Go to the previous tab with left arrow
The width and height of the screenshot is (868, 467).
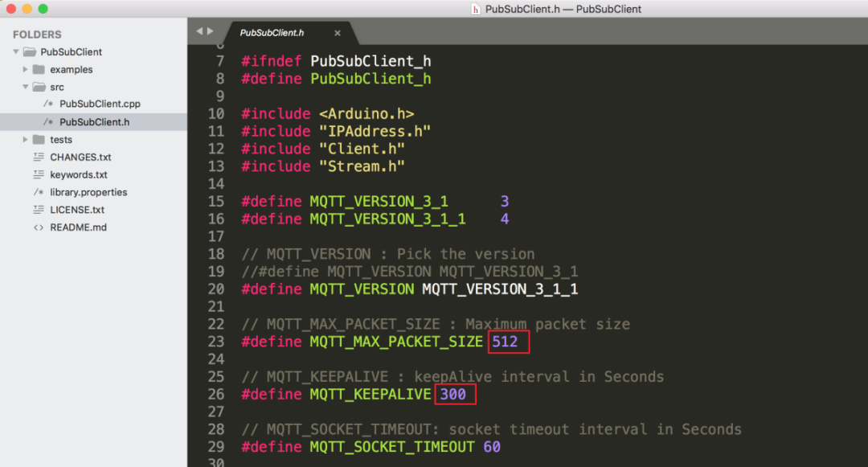(199, 31)
